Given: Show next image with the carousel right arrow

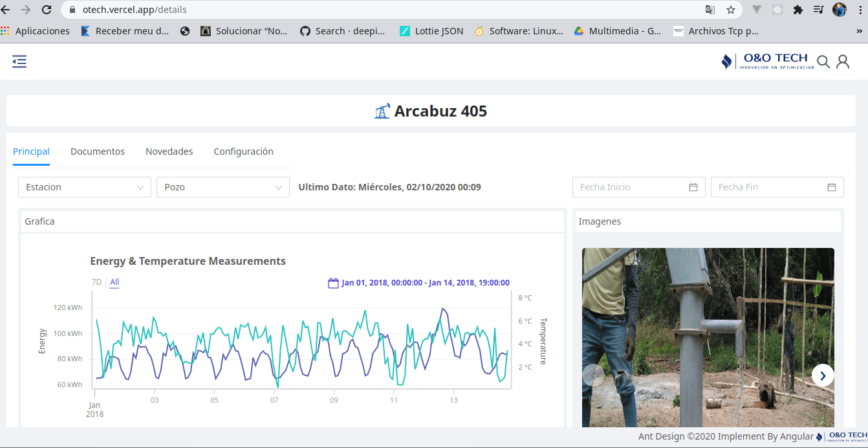Looking at the screenshot, I should point(823,375).
